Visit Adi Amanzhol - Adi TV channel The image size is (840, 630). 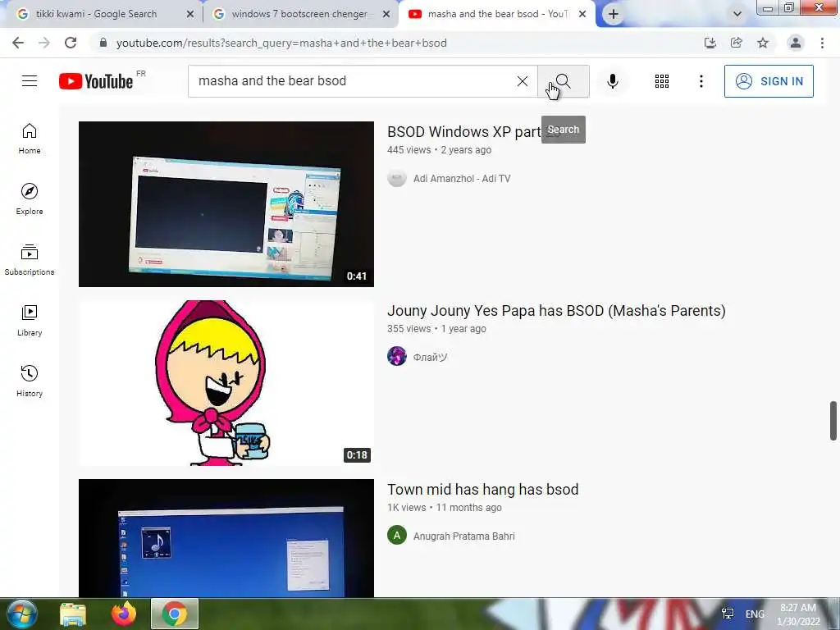click(x=462, y=178)
